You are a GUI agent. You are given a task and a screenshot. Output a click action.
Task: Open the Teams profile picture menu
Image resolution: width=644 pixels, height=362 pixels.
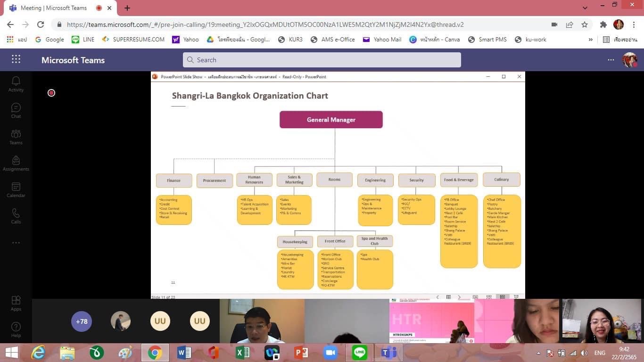coord(630,60)
